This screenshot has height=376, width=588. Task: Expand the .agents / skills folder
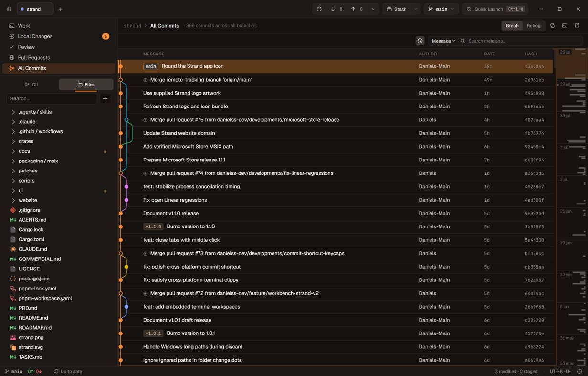click(35, 112)
